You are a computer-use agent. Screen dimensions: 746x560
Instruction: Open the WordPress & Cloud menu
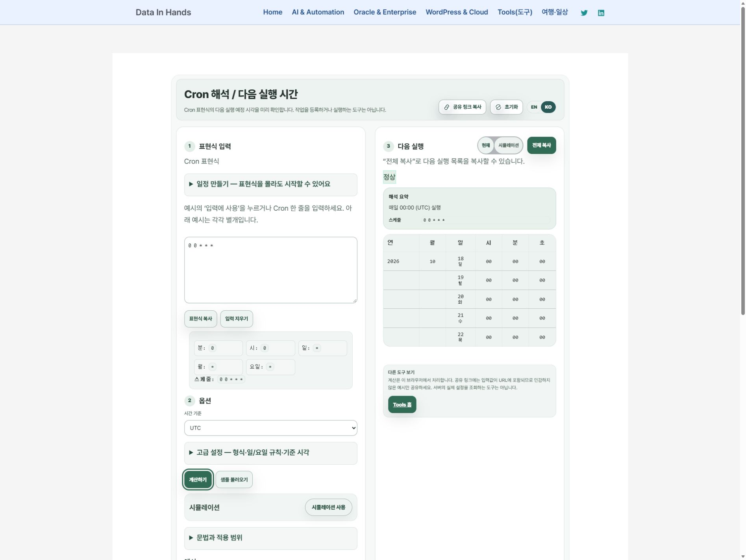tap(457, 12)
